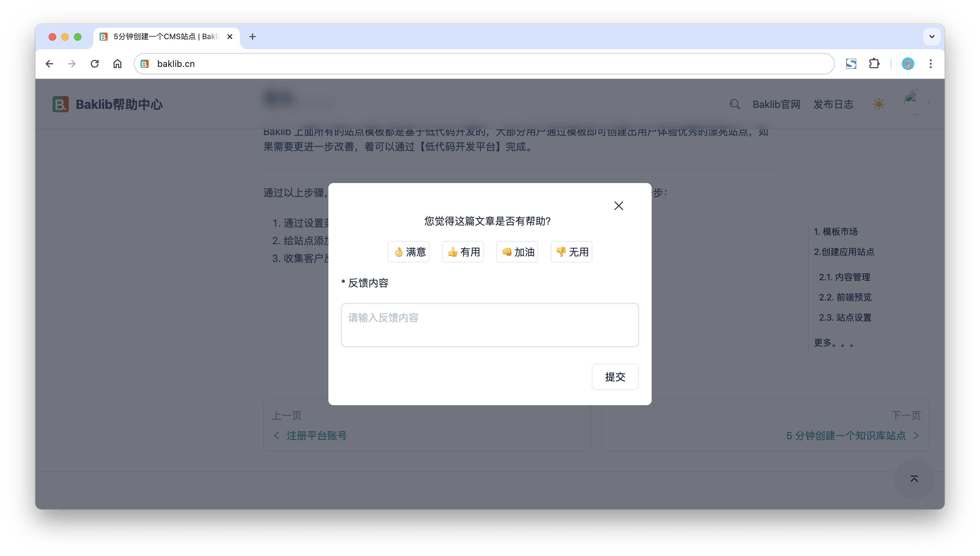Jump to 1. 模板市场 in outline
Viewport: 980px width, 556px height.
point(836,232)
